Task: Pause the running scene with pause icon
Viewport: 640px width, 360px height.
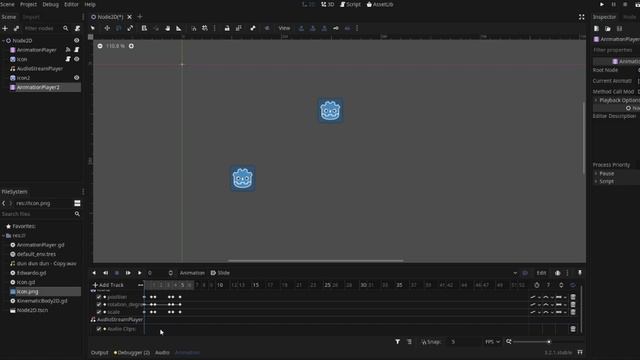Action: (613, 4)
